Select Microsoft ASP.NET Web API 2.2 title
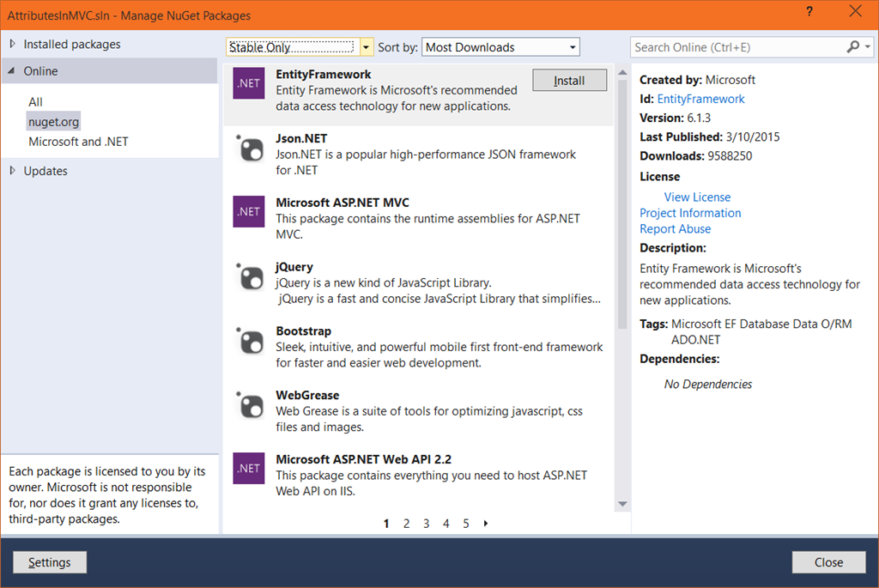The height and width of the screenshot is (588, 879). [363, 459]
